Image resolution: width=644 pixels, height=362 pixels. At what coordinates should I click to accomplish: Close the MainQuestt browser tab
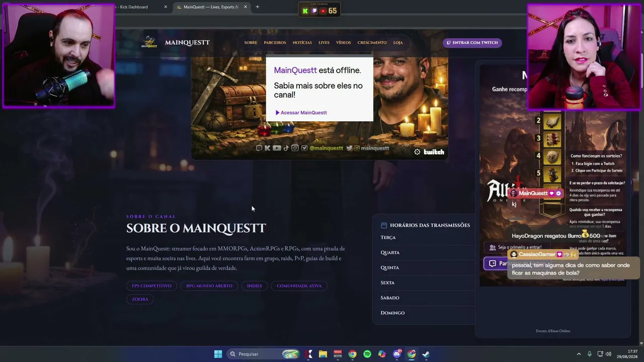246,7
